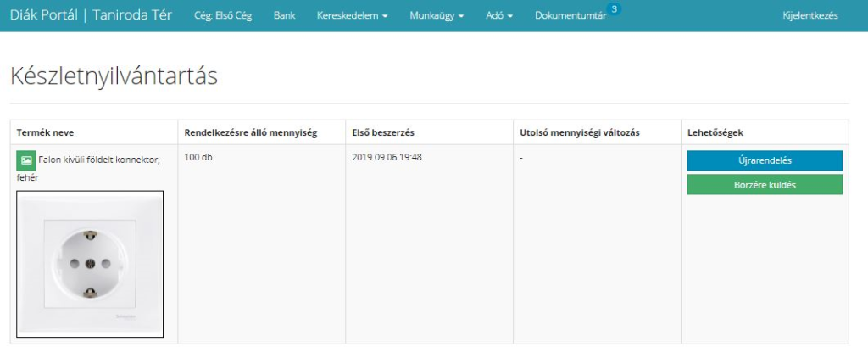
Task: Open the Kereskedelem dropdown menu
Action: click(x=352, y=16)
